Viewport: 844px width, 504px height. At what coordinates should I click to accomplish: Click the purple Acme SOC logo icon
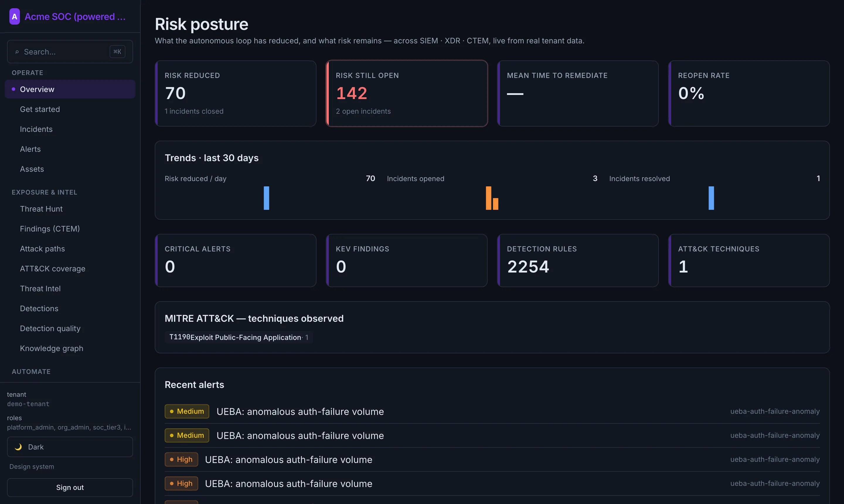[14, 16]
